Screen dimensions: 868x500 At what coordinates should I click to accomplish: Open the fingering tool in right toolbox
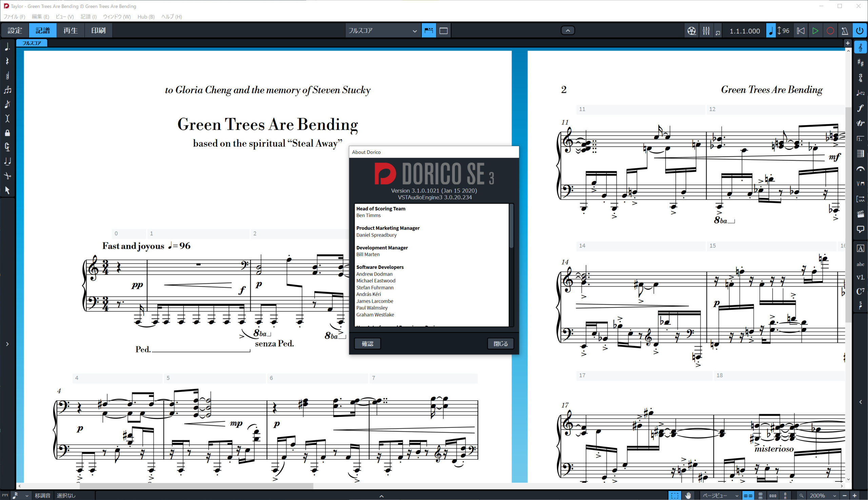(x=861, y=306)
